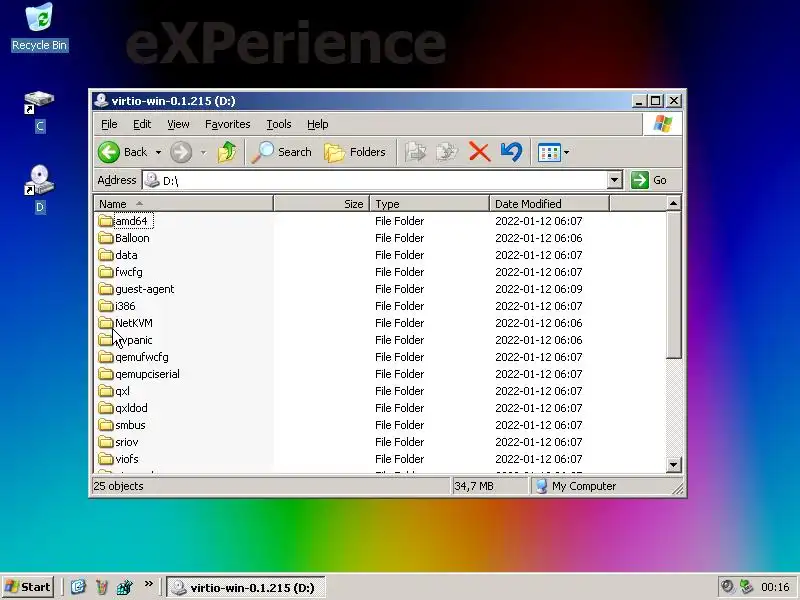Sort by Size column header
Image resolution: width=800 pixels, height=600 pixels.
click(321, 204)
